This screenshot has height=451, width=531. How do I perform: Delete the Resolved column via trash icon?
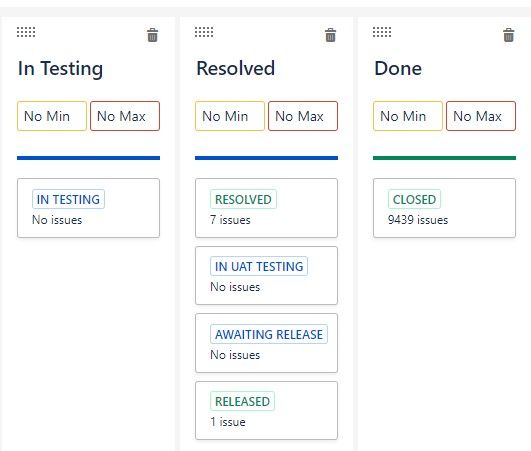331,35
